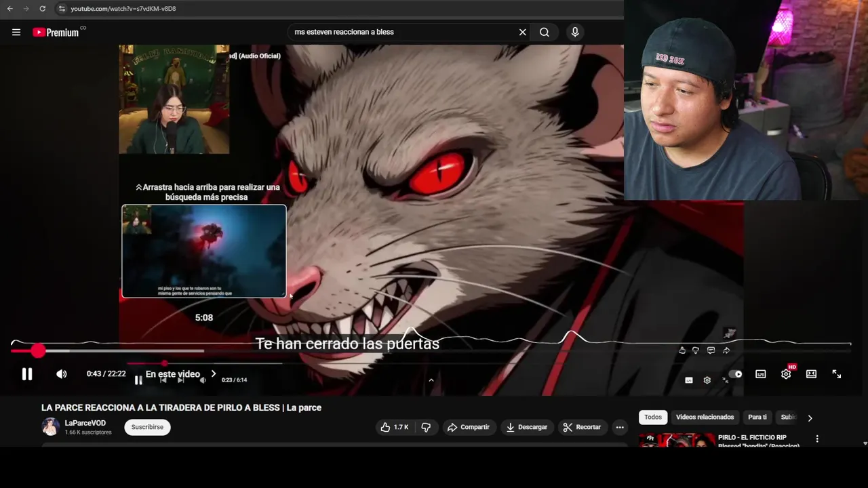This screenshot has width=868, height=488.
Task: Go forward in browser history
Action: [x=26, y=9]
